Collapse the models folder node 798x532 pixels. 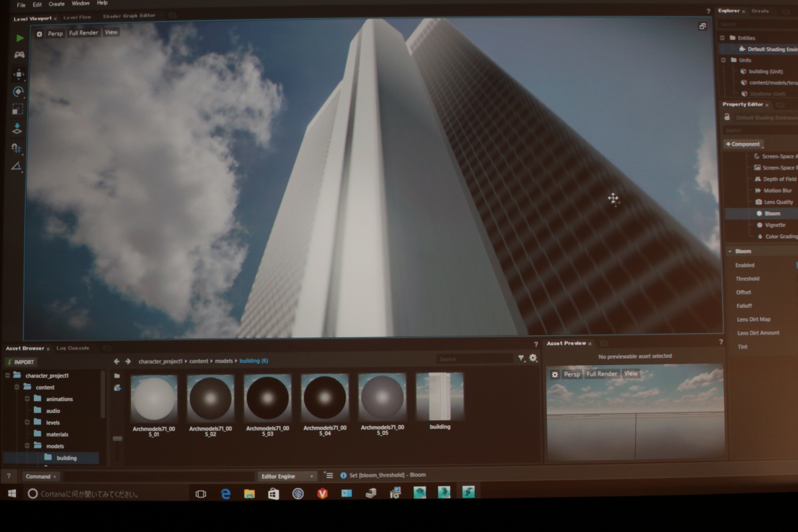27,446
